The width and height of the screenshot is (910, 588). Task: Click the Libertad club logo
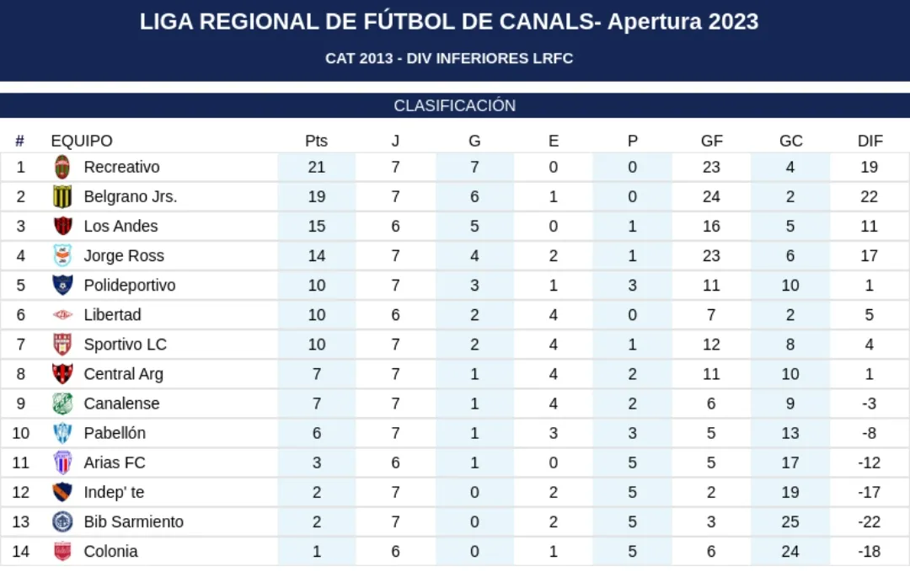(x=62, y=314)
